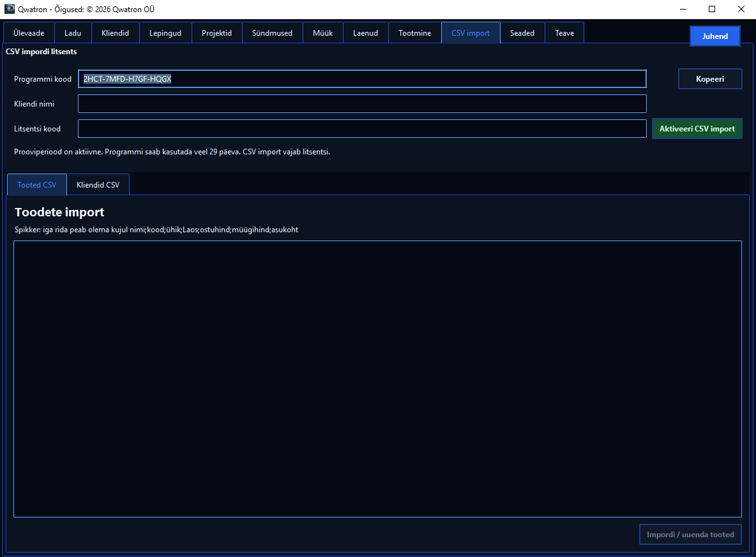The height and width of the screenshot is (557, 756).
Task: Select the Projektid tab
Action: coord(217,33)
